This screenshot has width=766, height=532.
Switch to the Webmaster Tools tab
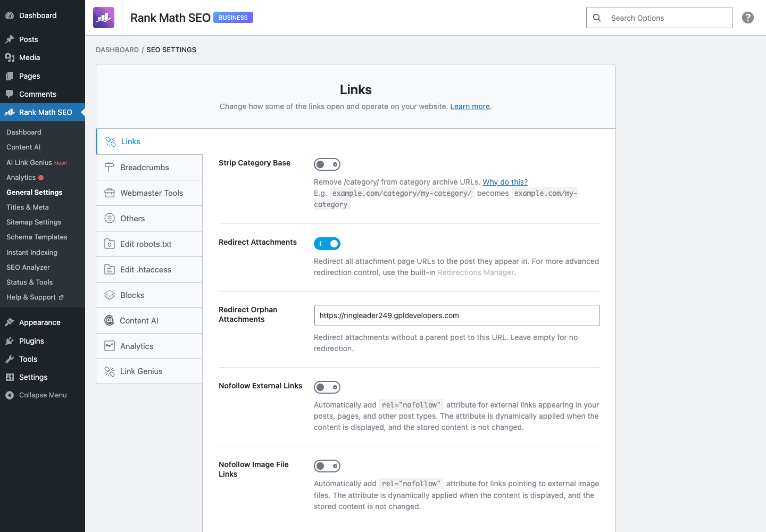pos(149,193)
